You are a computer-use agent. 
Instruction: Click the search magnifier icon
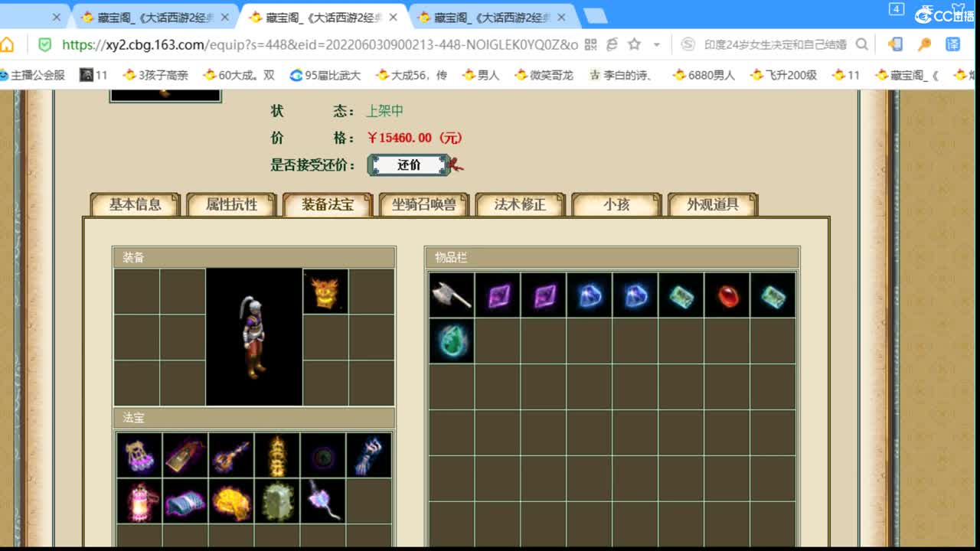click(861, 44)
